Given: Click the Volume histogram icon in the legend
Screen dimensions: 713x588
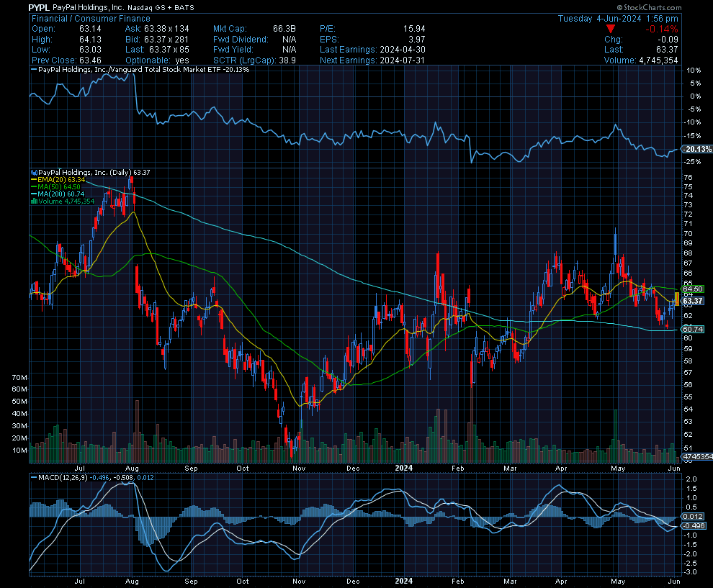Looking at the screenshot, I should pyautogui.click(x=33, y=201).
